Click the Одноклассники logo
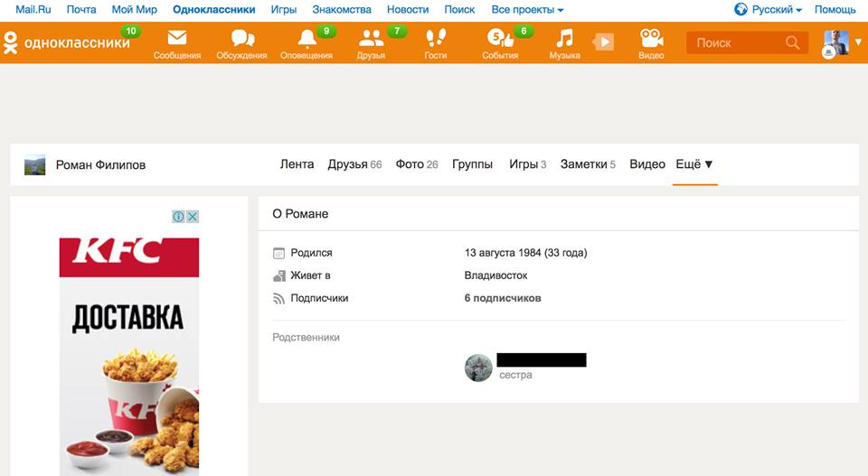This screenshot has width=868, height=476. [66, 42]
